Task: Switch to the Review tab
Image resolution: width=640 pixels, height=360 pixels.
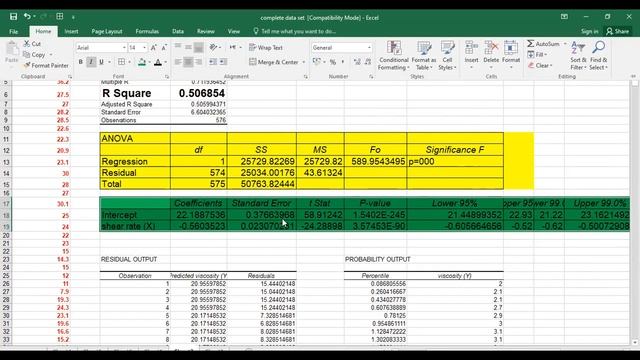Action: (x=206, y=31)
